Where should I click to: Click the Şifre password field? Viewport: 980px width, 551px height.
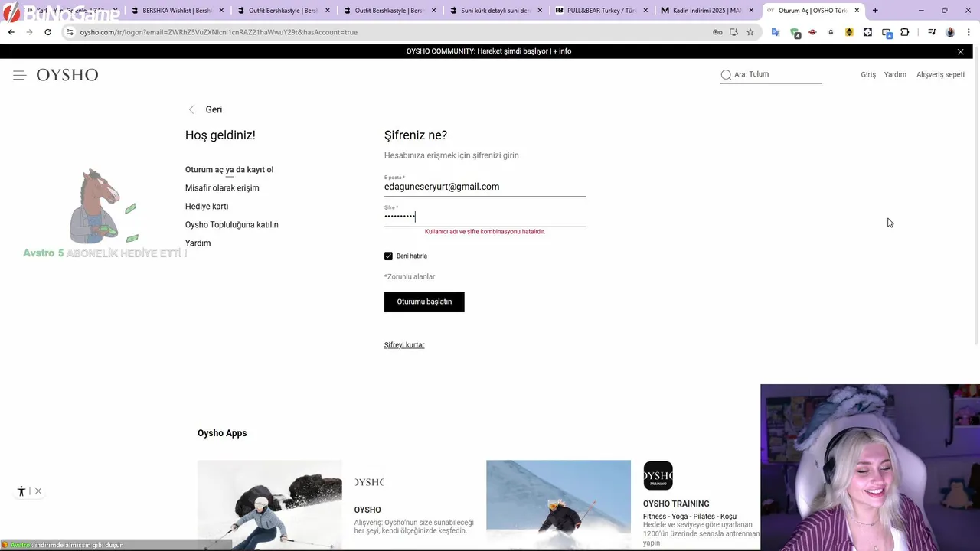click(485, 217)
